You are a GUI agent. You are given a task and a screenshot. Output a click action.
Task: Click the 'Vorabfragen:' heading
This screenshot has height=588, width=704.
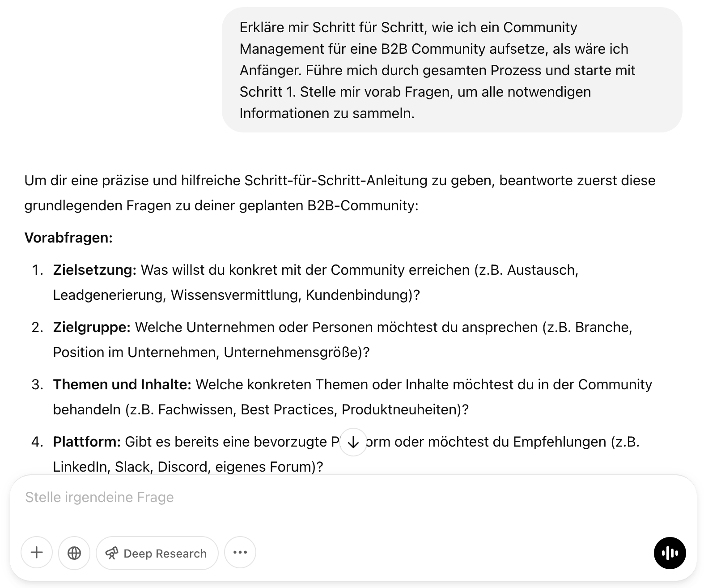(68, 238)
